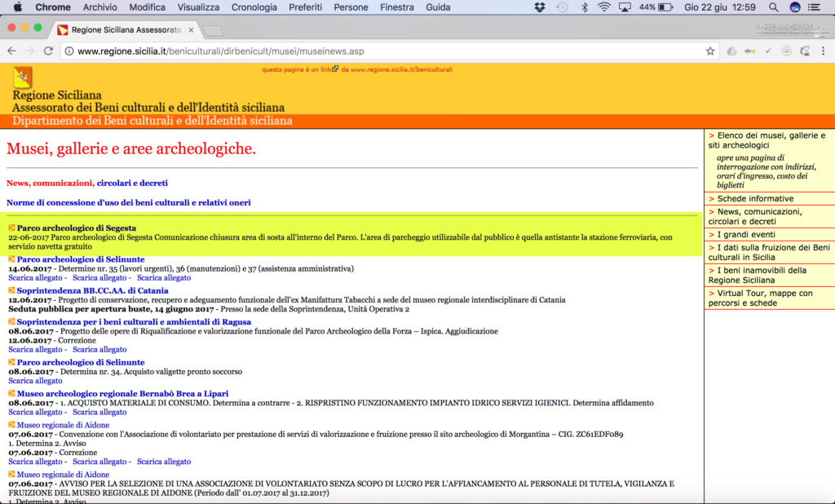
Task: Open the Notification Center
Action: click(x=815, y=7)
